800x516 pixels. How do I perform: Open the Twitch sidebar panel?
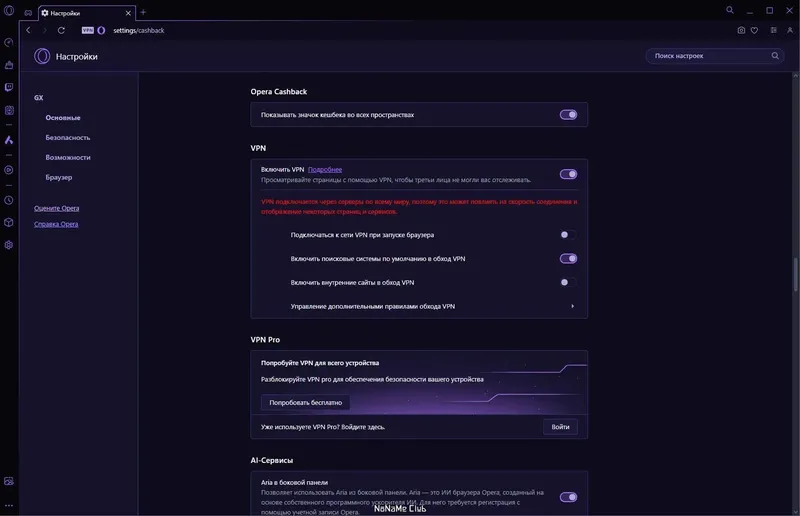tap(9, 87)
